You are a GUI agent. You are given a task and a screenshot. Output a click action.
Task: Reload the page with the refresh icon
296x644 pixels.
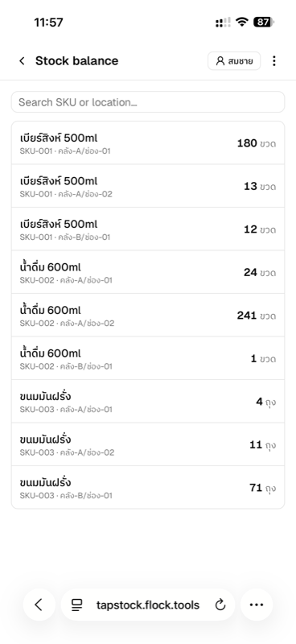(220, 605)
